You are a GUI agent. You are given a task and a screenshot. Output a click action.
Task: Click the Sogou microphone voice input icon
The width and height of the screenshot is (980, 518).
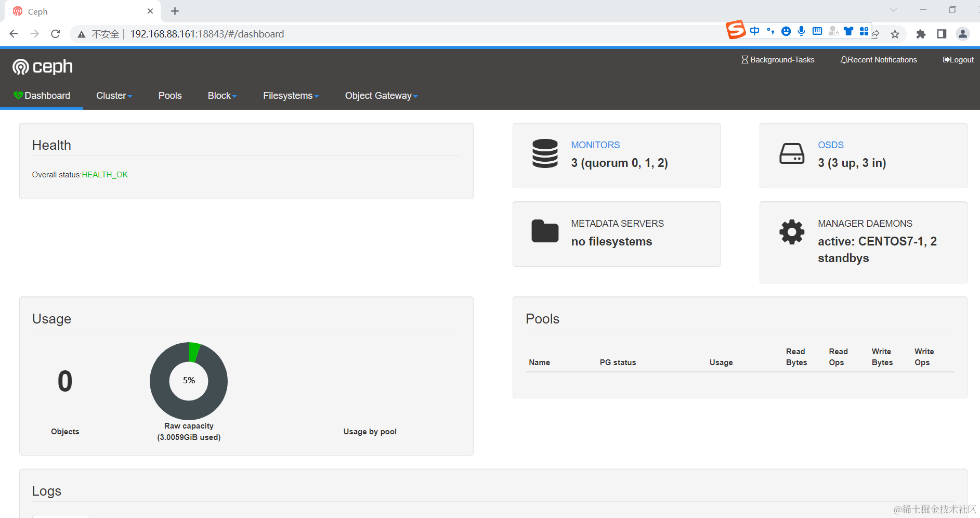pos(802,31)
